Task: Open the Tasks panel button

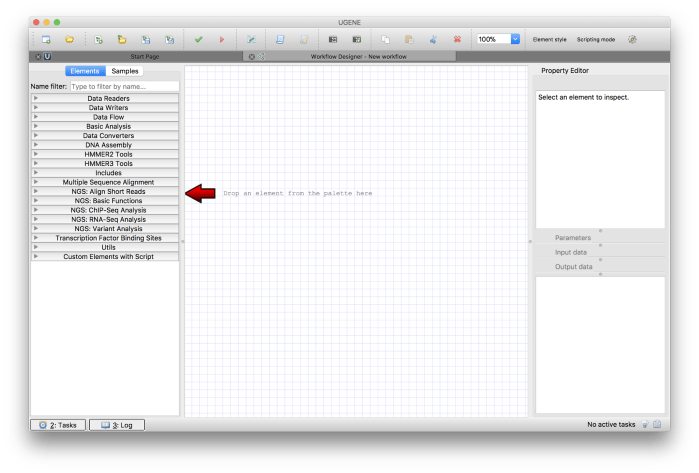Action: [57, 425]
